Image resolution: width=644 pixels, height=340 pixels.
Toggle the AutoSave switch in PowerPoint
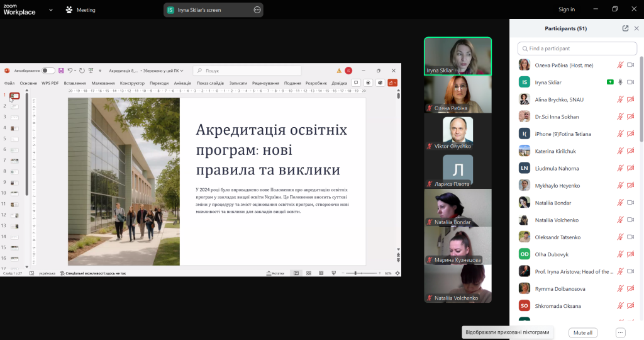pos(48,71)
